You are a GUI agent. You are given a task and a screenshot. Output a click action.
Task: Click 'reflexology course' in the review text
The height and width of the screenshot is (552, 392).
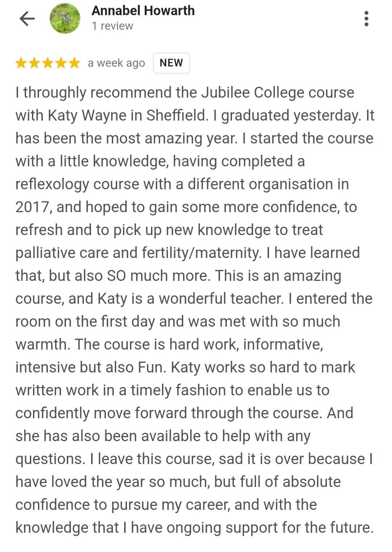tap(77, 184)
